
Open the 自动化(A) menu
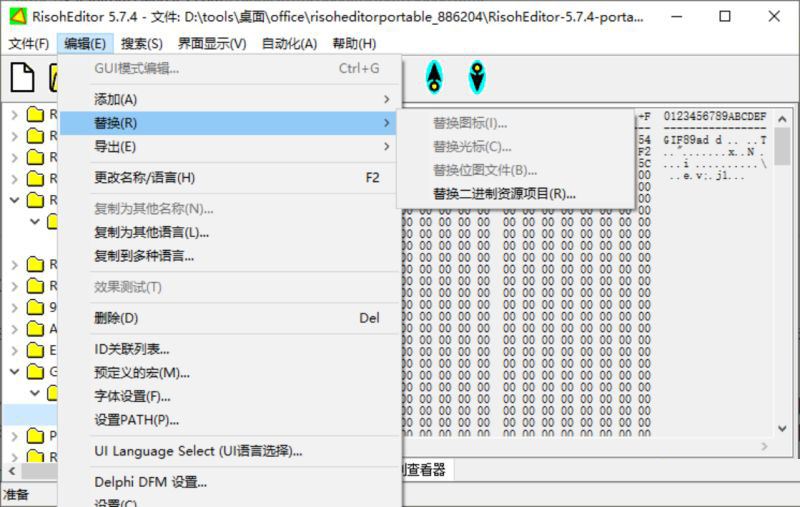point(289,43)
